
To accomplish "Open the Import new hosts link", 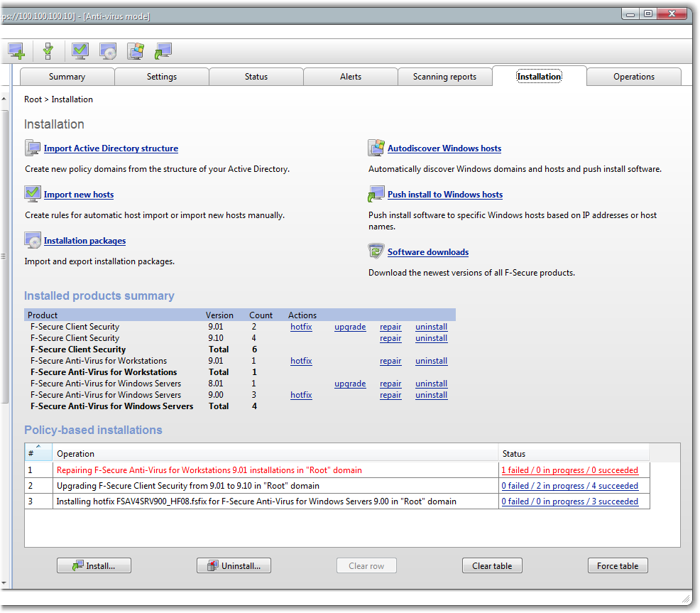I will pyautogui.click(x=79, y=195).
